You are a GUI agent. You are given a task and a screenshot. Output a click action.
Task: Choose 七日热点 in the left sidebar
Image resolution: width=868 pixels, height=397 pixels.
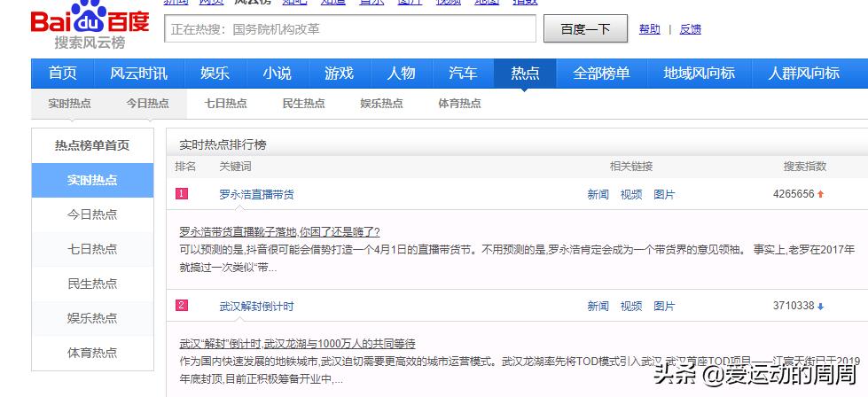coord(92,249)
